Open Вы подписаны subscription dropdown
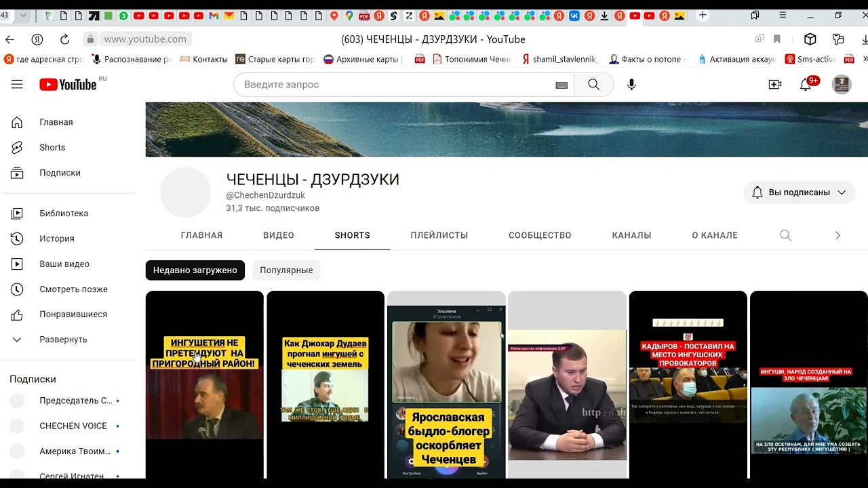 click(x=800, y=192)
